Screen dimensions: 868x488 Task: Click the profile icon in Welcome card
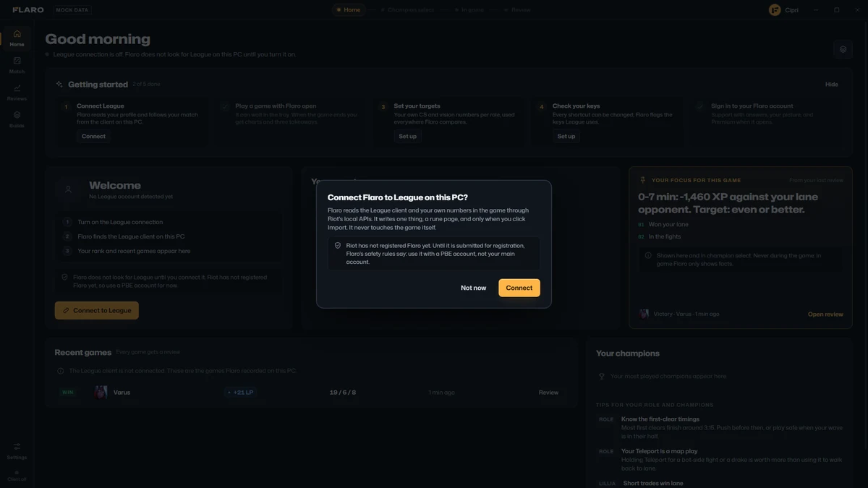click(68, 189)
